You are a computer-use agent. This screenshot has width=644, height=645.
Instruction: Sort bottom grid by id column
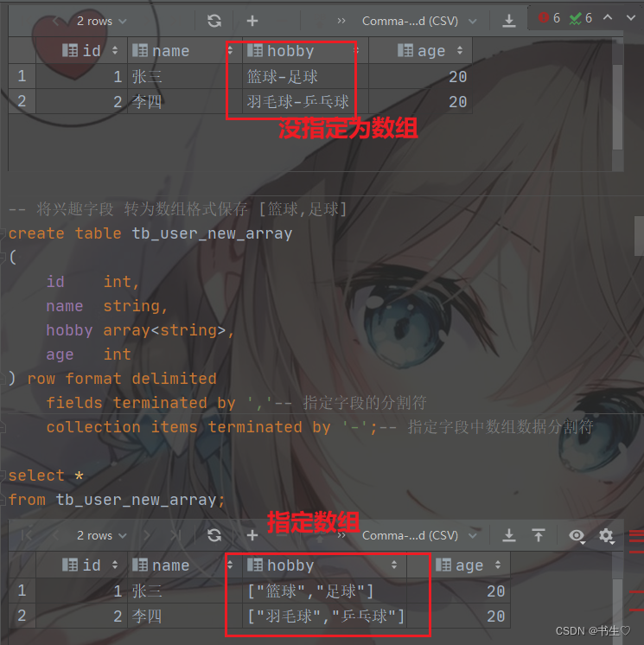[x=115, y=565]
